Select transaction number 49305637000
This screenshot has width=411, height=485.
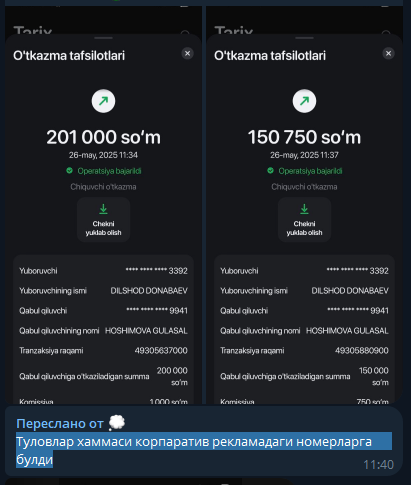[161, 351]
